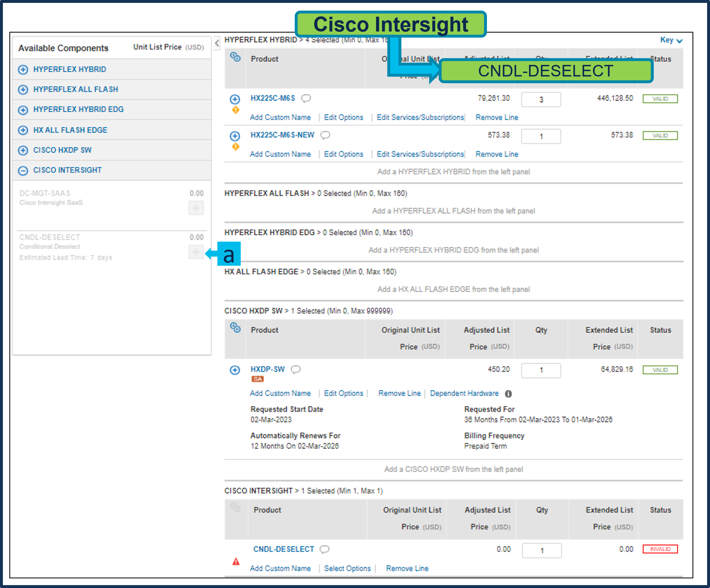
Task: Open the Key dropdown
Action: tap(671, 40)
